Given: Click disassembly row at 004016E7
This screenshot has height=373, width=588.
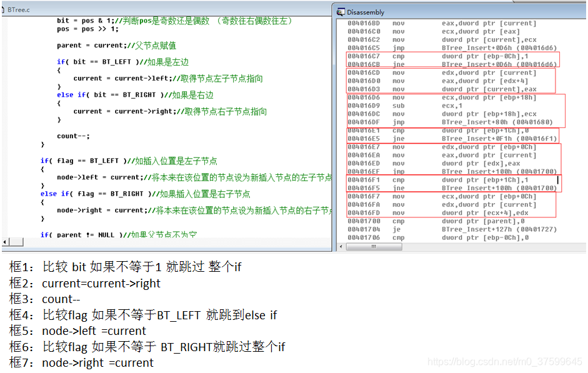Looking at the screenshot, I should point(442,147).
